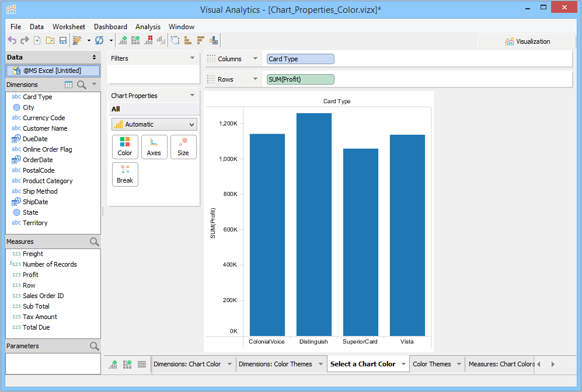Open the Color chart property swatch
This screenshot has width=582, height=392.
click(125, 146)
